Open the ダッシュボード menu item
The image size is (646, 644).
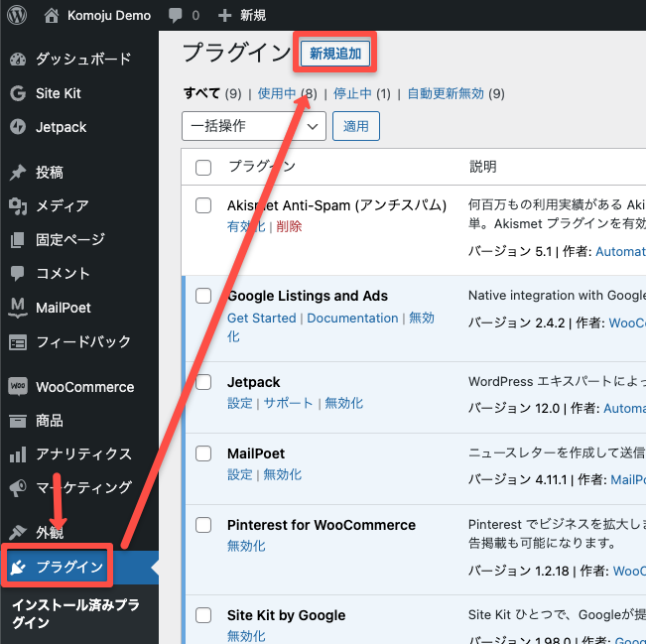click(x=79, y=60)
